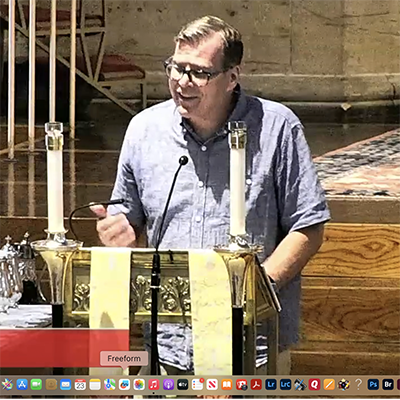
Task: Launch the Notes app
Action: pyautogui.click(x=95, y=384)
